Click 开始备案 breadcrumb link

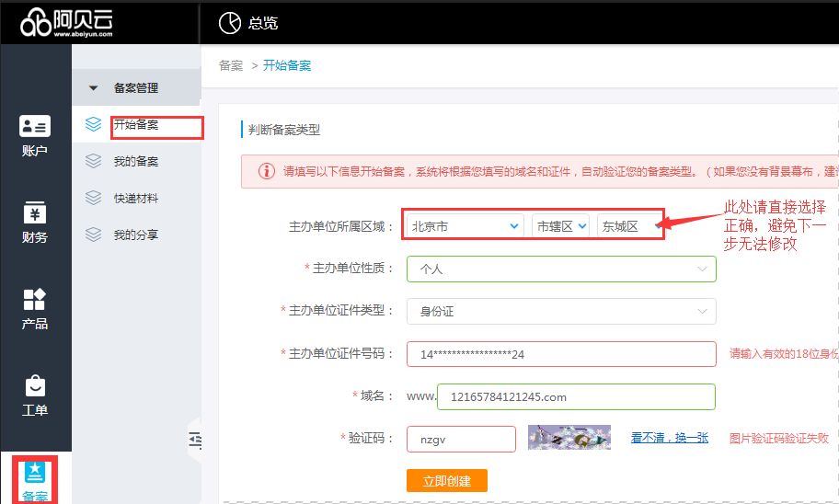[x=287, y=65]
